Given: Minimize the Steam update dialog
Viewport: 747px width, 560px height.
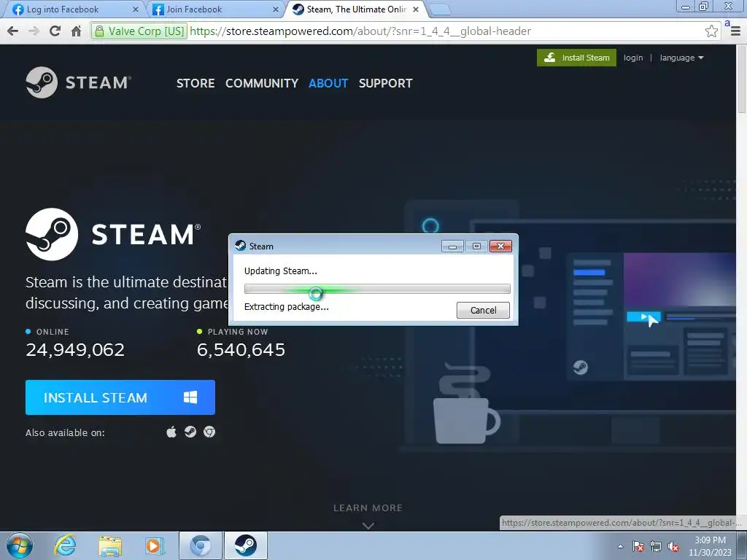Looking at the screenshot, I should tap(452, 246).
